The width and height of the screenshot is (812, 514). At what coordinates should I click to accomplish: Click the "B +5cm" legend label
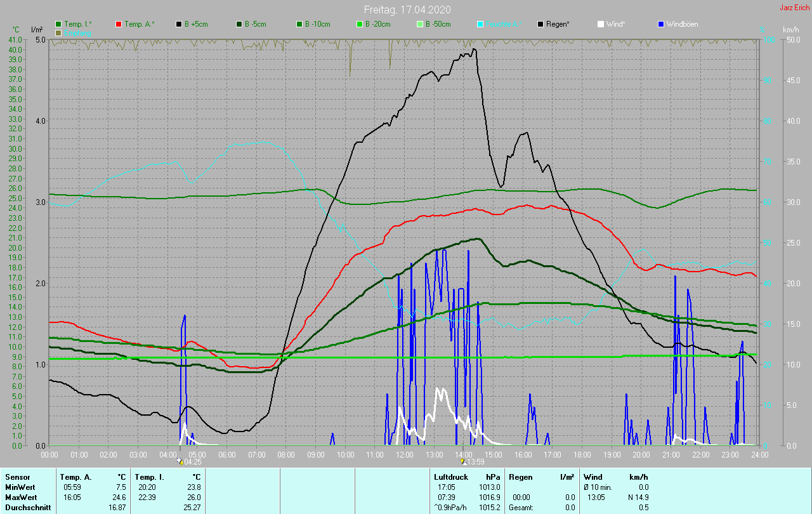click(196, 24)
